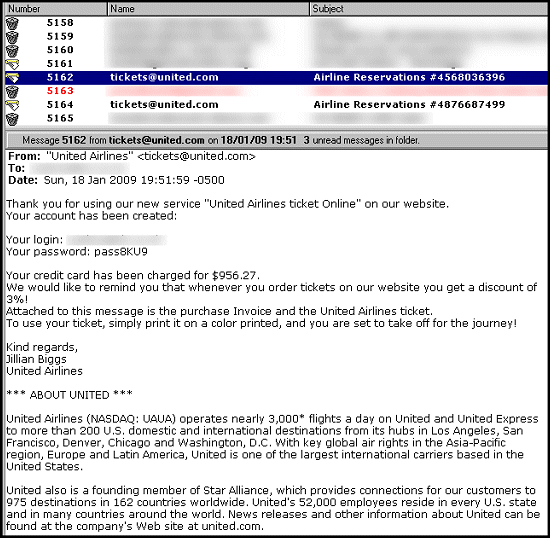Sort messages by the Name column header
550x538 pixels.
click(x=208, y=9)
